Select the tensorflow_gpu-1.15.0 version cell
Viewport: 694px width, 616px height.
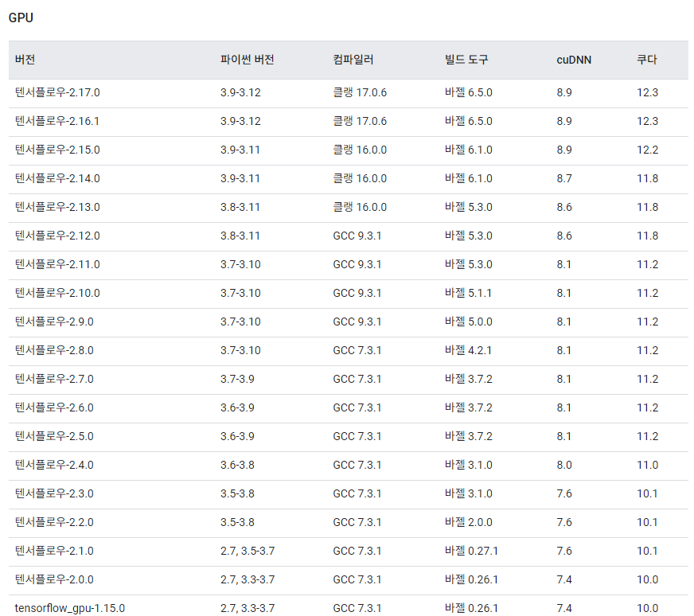pyautogui.click(x=70, y=609)
